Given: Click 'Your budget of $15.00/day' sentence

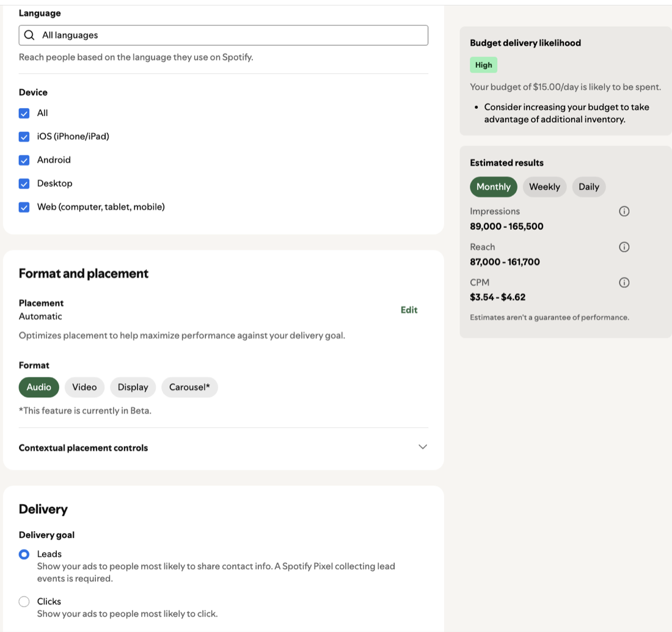Looking at the screenshot, I should 565,87.
